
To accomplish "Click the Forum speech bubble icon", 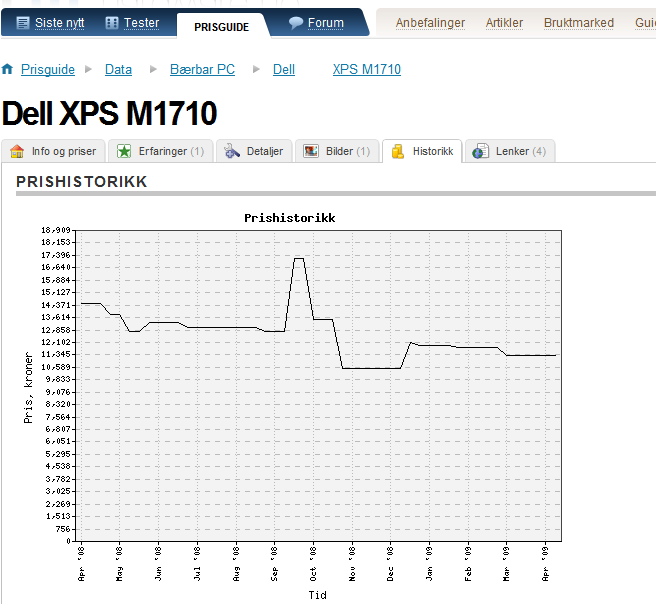I will (295, 23).
